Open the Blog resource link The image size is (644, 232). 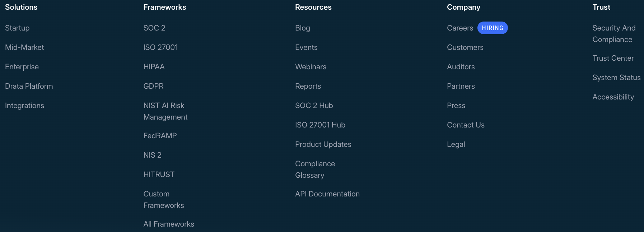[x=303, y=28]
